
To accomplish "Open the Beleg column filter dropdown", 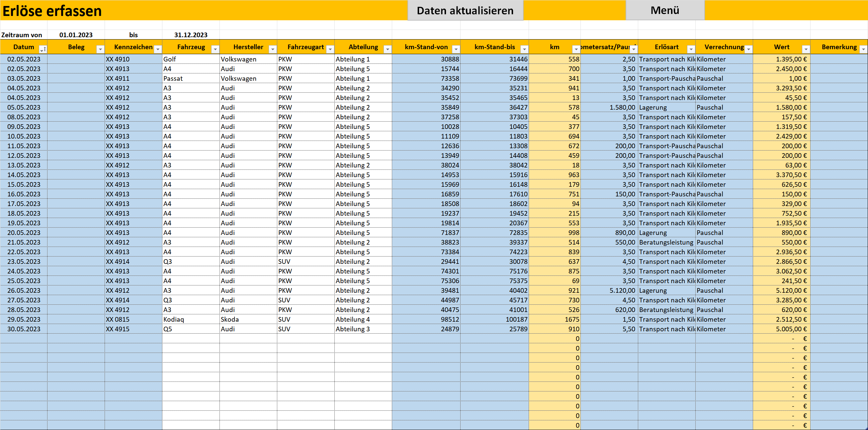I will [x=100, y=50].
